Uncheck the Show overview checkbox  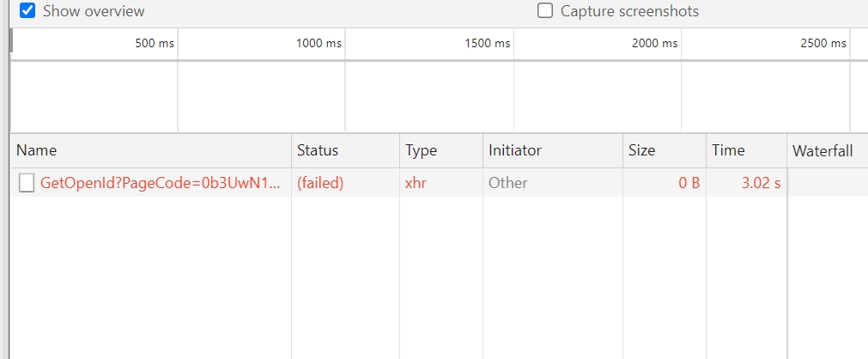(27, 11)
